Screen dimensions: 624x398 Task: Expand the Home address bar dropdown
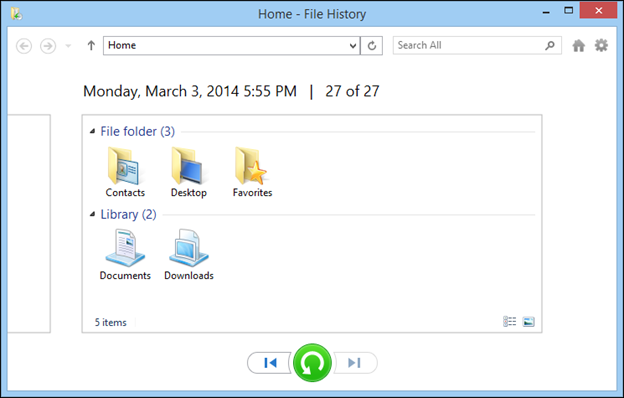point(353,46)
